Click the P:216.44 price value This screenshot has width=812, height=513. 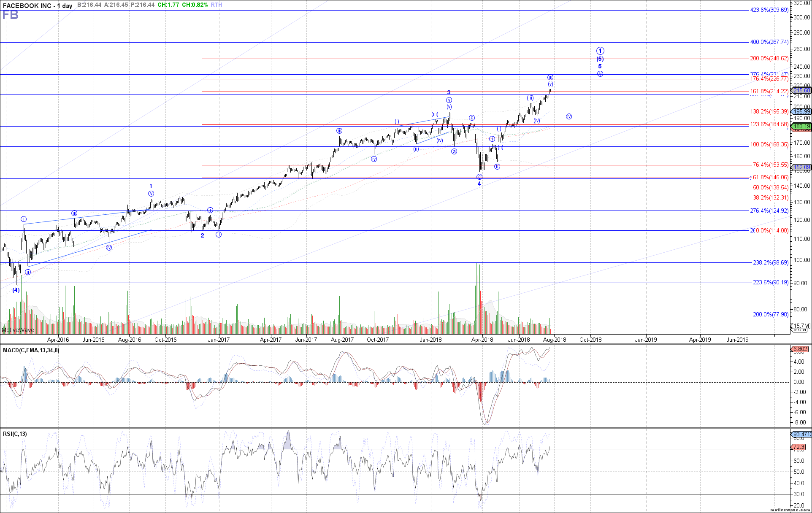pyautogui.click(x=143, y=5)
